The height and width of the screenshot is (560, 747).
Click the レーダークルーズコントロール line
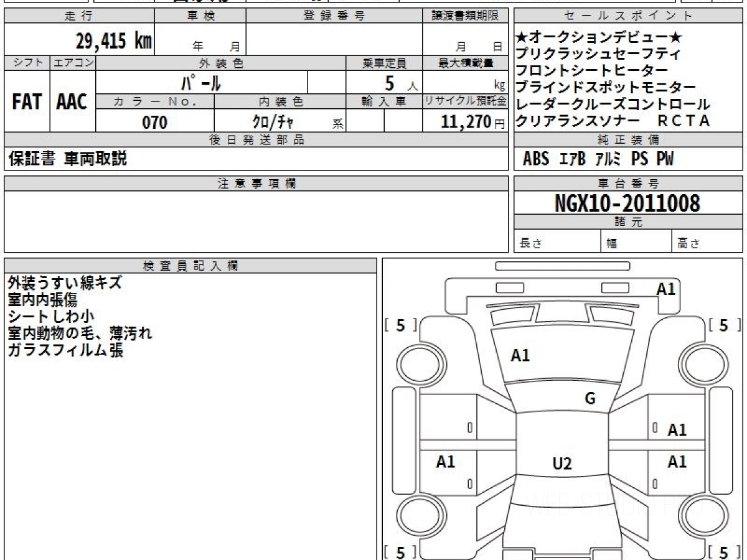click(x=614, y=105)
